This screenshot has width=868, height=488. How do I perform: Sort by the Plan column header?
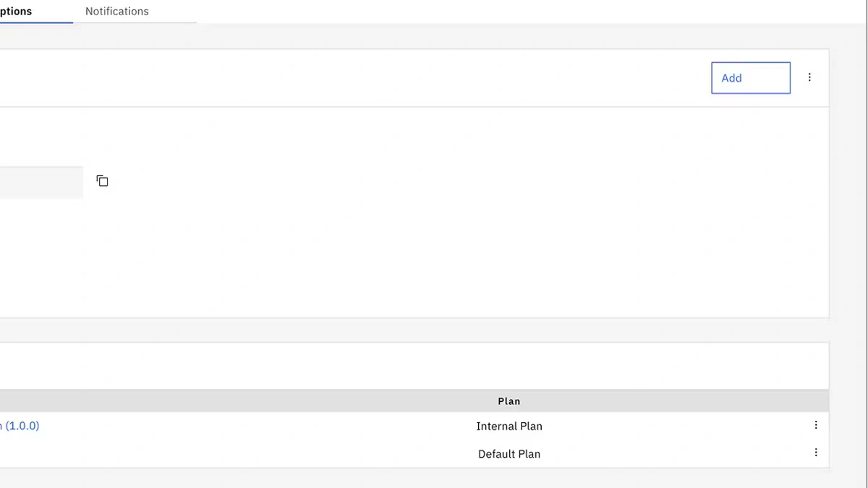pyautogui.click(x=509, y=401)
